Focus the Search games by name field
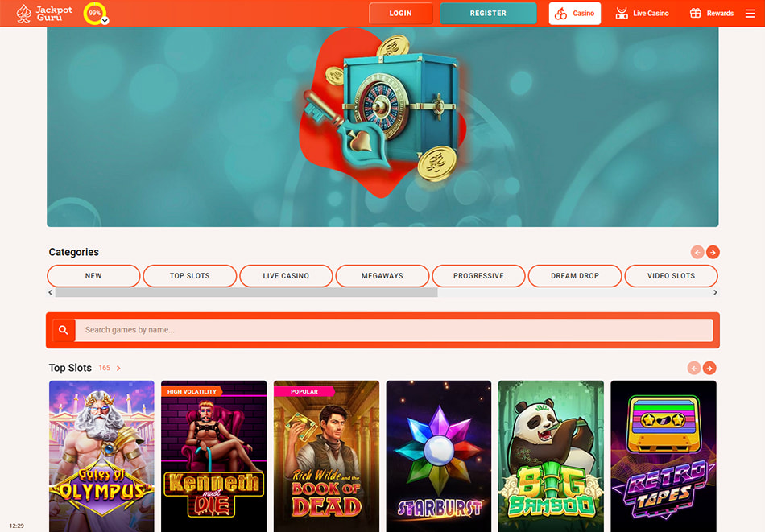The height and width of the screenshot is (532, 765). (394, 330)
